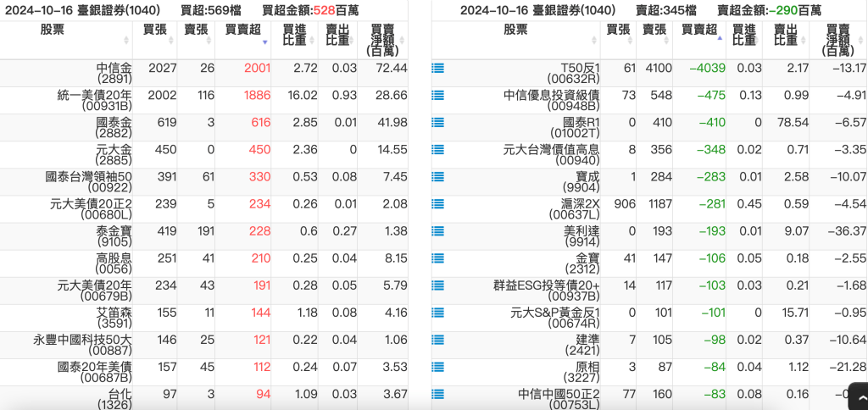Viewport: 868px width, 410px height.
Task: Click the list icon beside 美利達 (9914)
Action: pos(437,231)
